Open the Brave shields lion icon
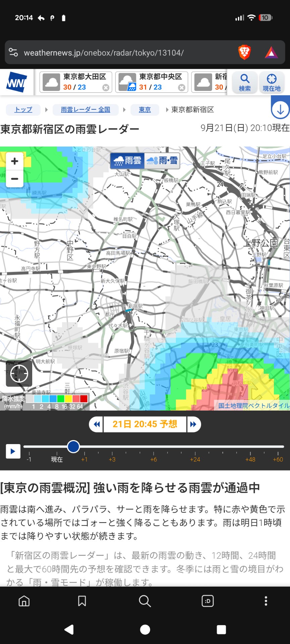Image resolution: width=290 pixels, height=644 pixels. click(244, 53)
